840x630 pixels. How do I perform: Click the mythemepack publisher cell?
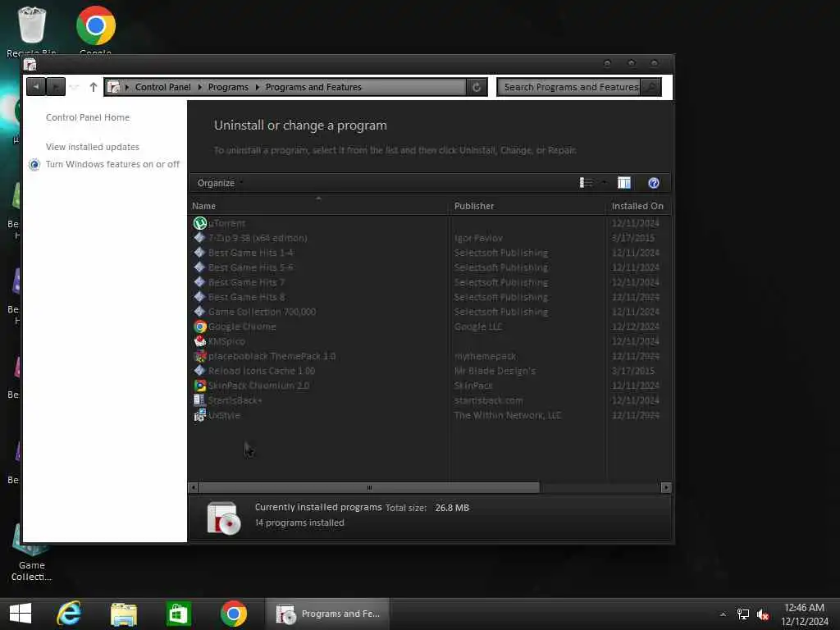(485, 356)
